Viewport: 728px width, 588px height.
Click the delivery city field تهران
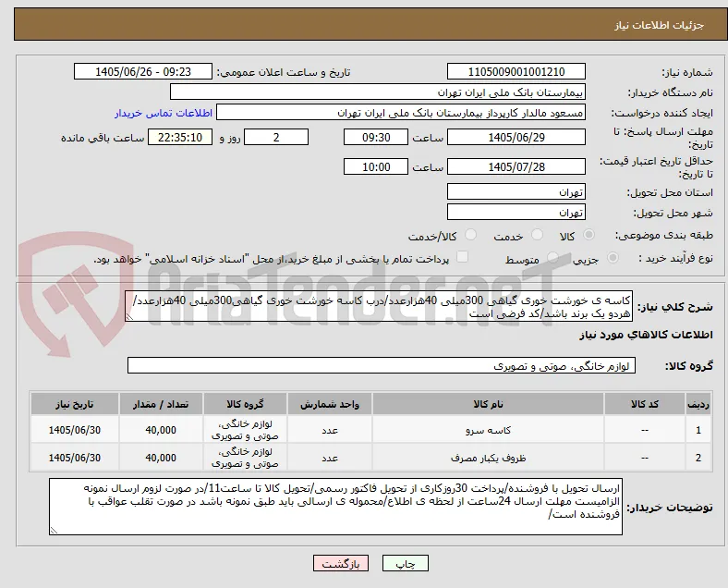(x=516, y=213)
